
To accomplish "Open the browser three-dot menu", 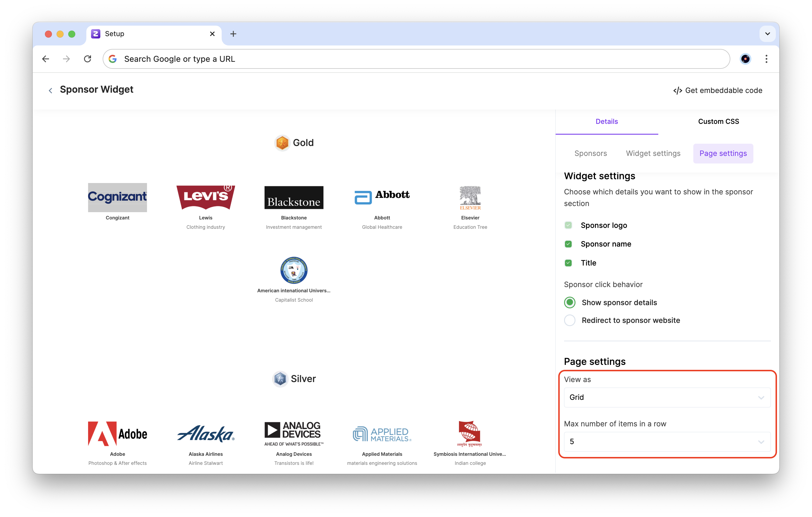I will coord(766,59).
